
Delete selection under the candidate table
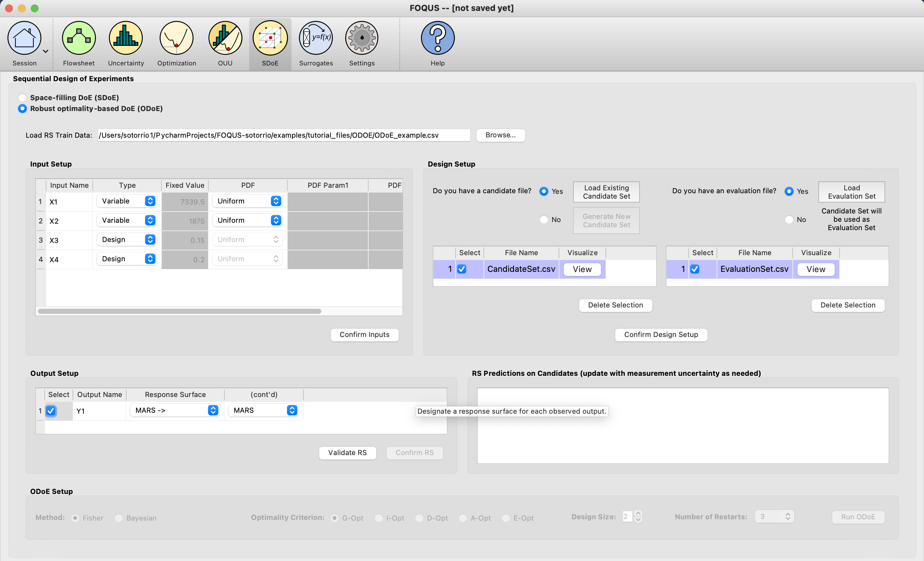click(615, 305)
